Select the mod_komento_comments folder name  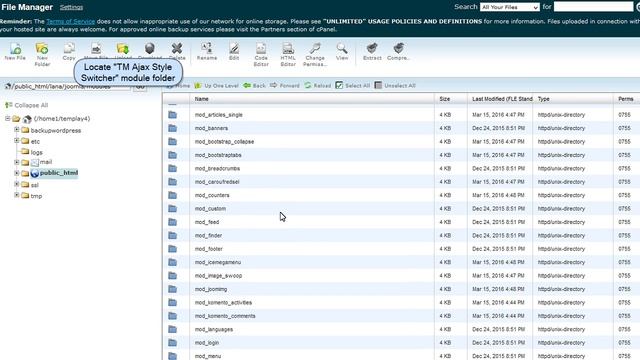coord(225,316)
